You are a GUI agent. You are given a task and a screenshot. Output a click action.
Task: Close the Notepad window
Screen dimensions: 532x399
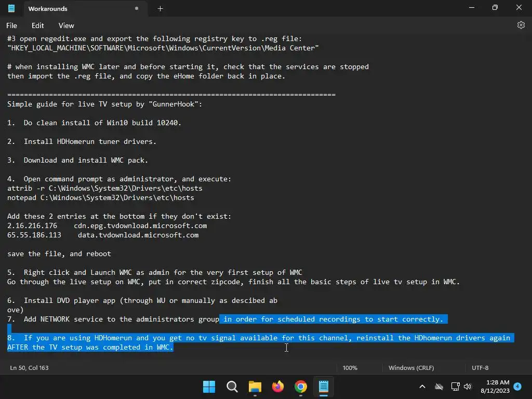[x=519, y=7]
